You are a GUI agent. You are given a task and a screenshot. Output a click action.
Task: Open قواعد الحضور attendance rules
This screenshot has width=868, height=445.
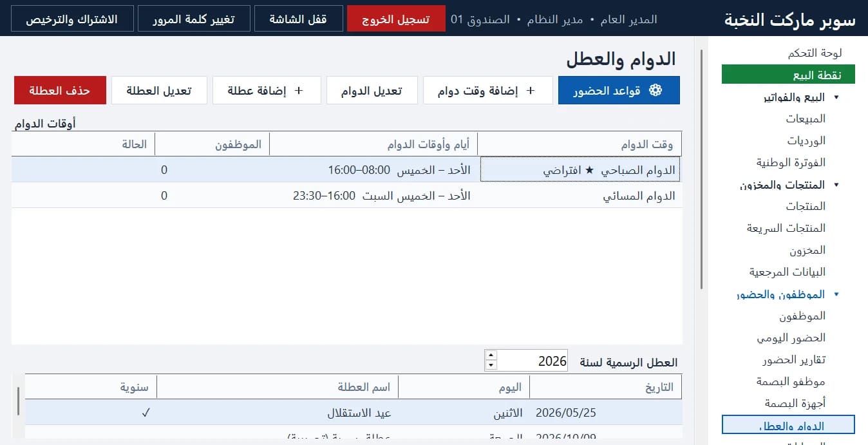[x=619, y=91]
